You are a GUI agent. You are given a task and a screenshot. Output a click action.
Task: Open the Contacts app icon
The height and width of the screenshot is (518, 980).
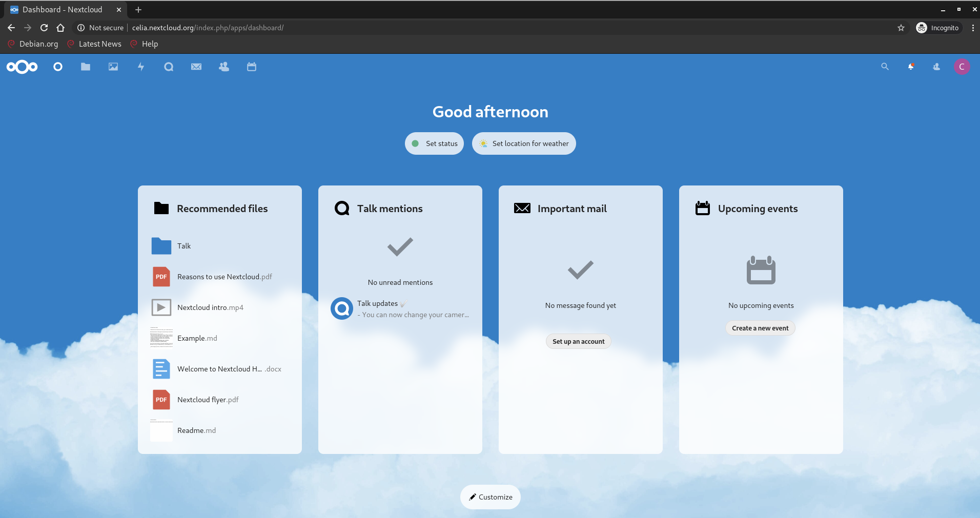tap(224, 67)
